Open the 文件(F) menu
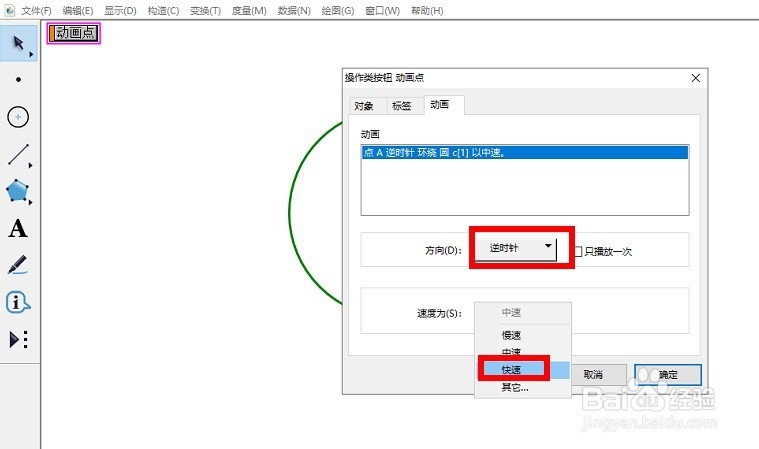Screen dimensions: 759x449 click(x=36, y=10)
